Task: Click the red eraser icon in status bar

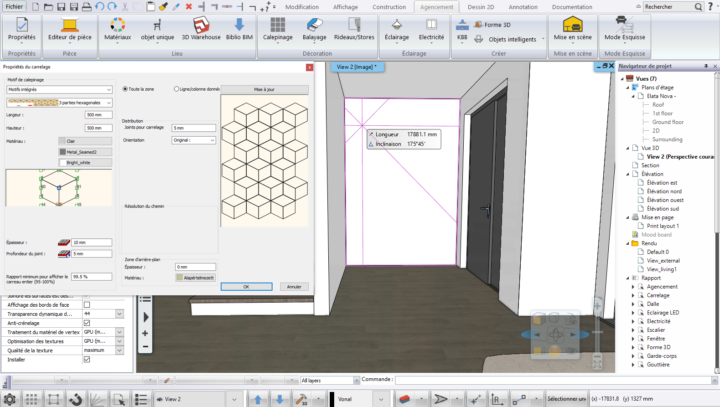Action: click(404, 399)
